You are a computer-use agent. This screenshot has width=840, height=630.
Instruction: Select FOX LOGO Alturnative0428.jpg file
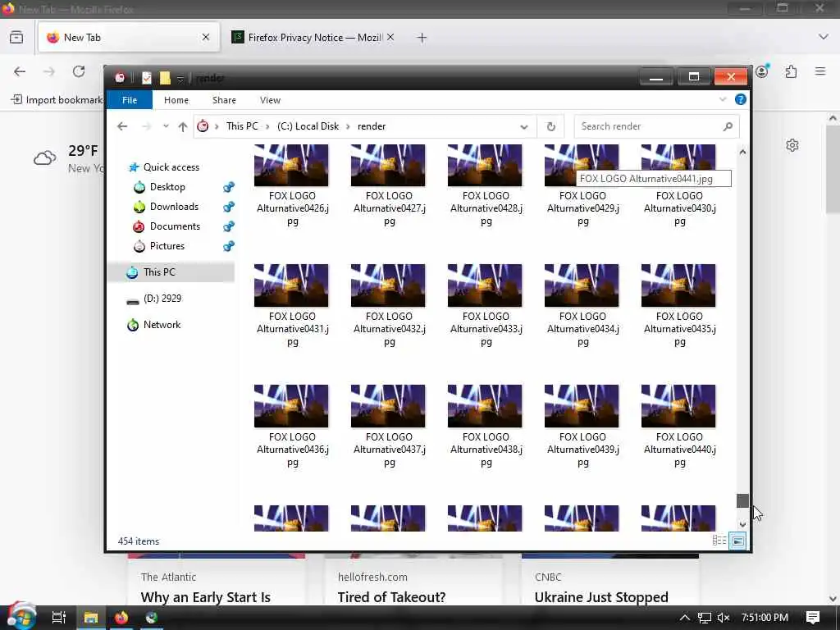pos(485,185)
